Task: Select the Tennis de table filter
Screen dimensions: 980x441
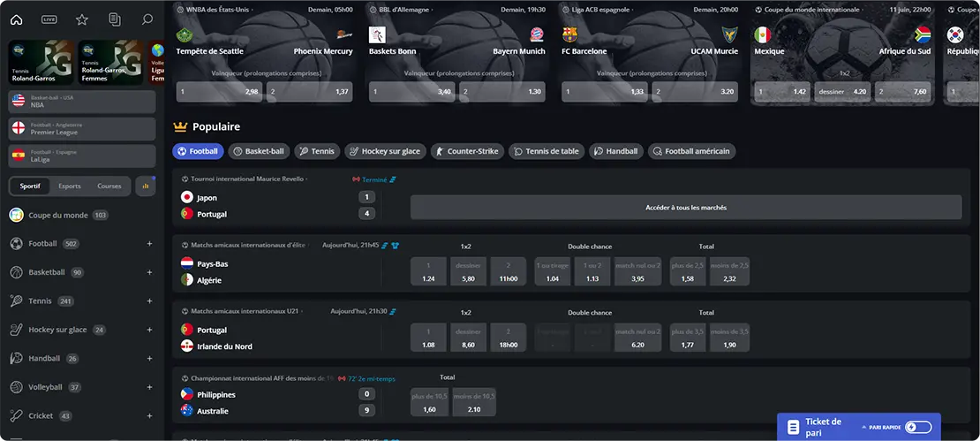Action: click(x=547, y=151)
